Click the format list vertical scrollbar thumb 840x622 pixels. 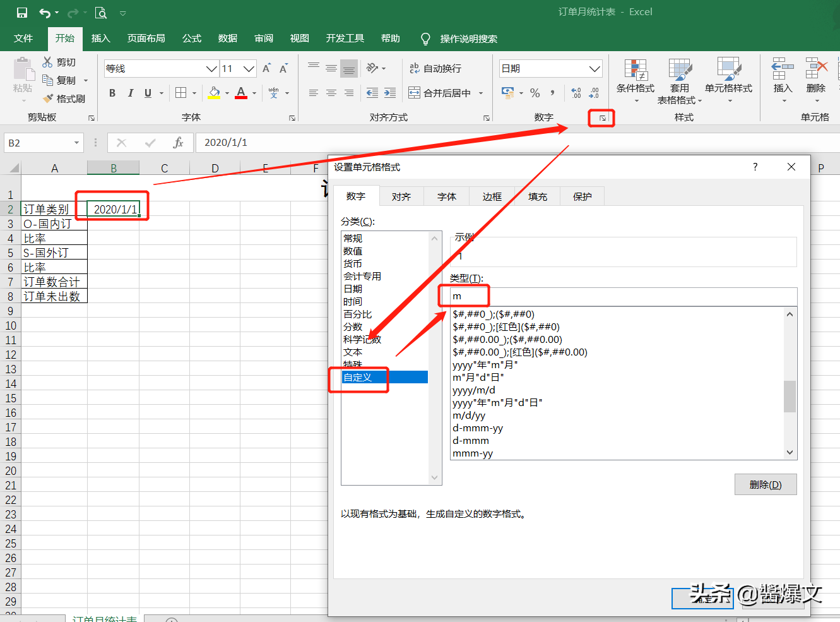click(x=790, y=396)
